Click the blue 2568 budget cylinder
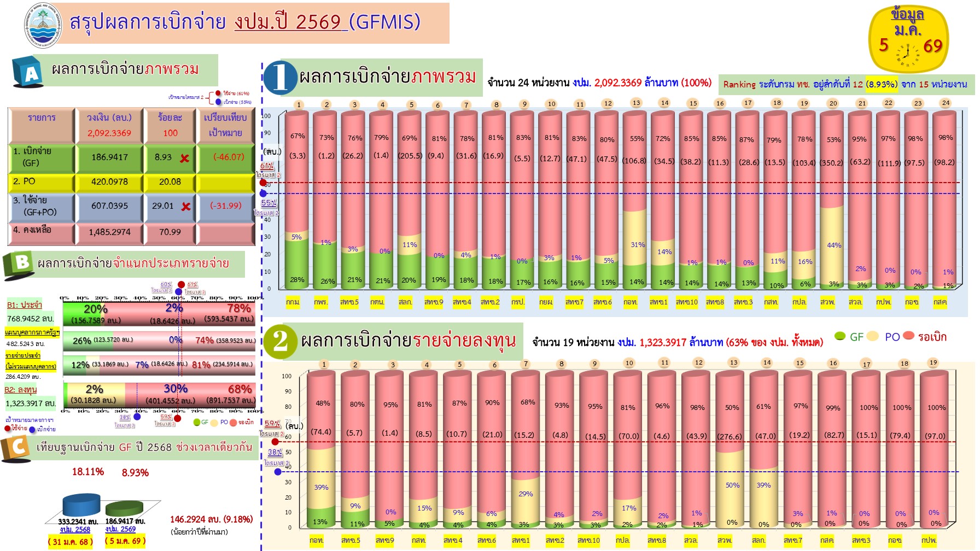This screenshot has height=551, width=980. click(x=81, y=505)
